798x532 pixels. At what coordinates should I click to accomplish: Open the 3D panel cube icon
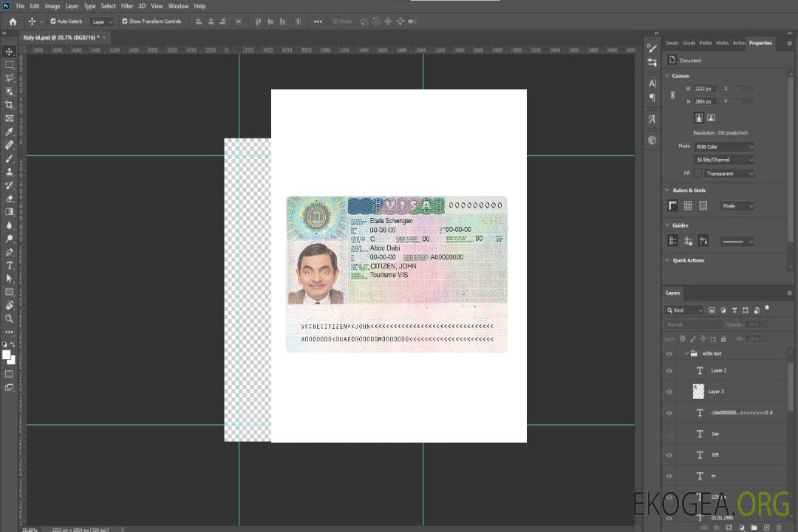pos(652,140)
